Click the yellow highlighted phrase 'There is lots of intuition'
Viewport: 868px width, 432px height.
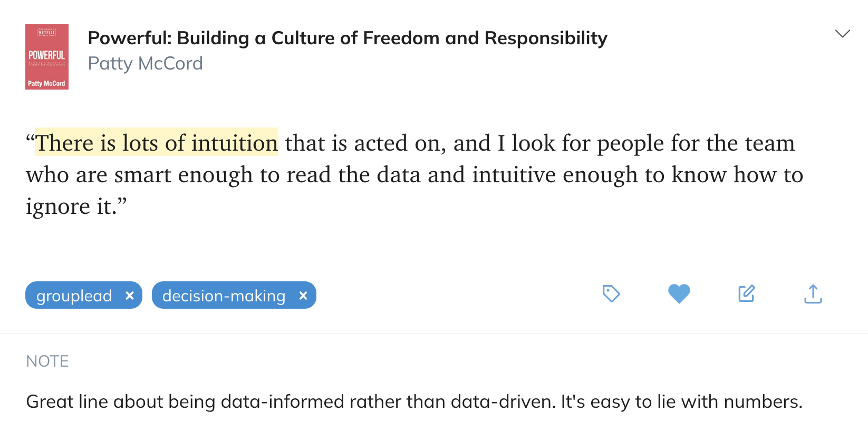click(x=157, y=143)
